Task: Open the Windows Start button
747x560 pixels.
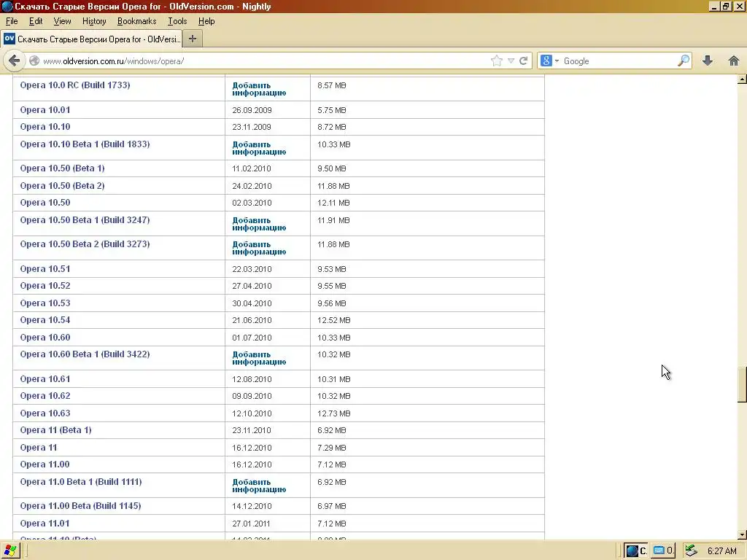Action: click(10, 551)
